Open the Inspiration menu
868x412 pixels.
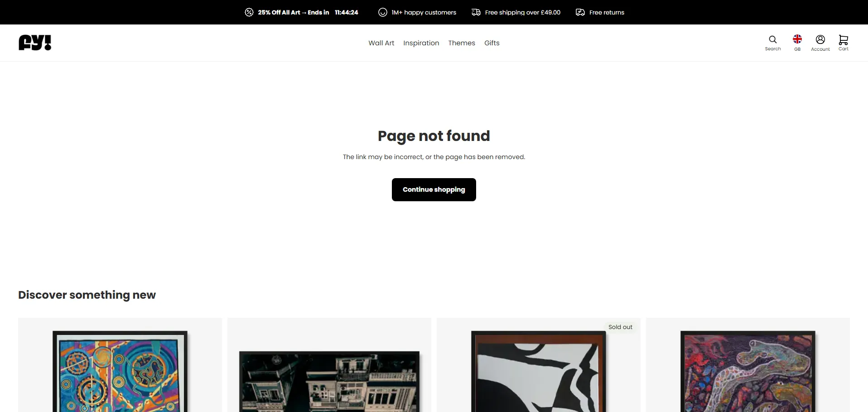421,43
